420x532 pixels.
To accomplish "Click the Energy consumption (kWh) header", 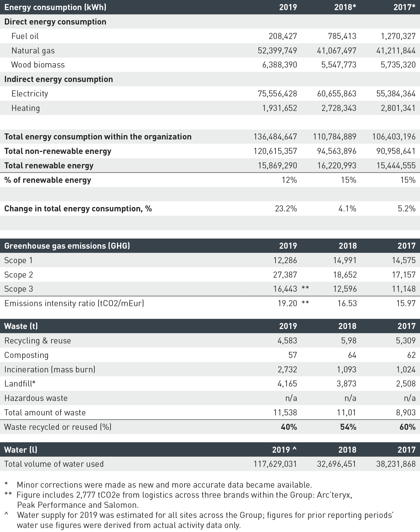I will [x=55, y=7].
